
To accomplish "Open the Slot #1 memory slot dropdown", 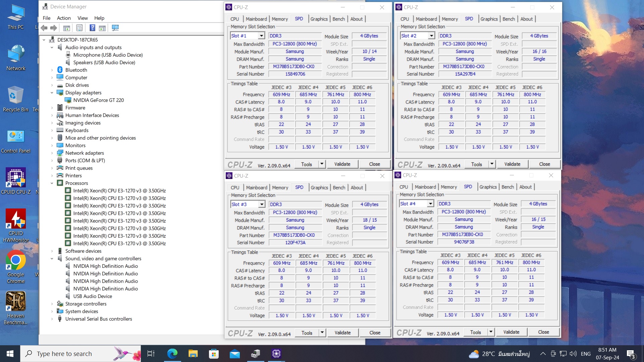I will pyautogui.click(x=261, y=35).
